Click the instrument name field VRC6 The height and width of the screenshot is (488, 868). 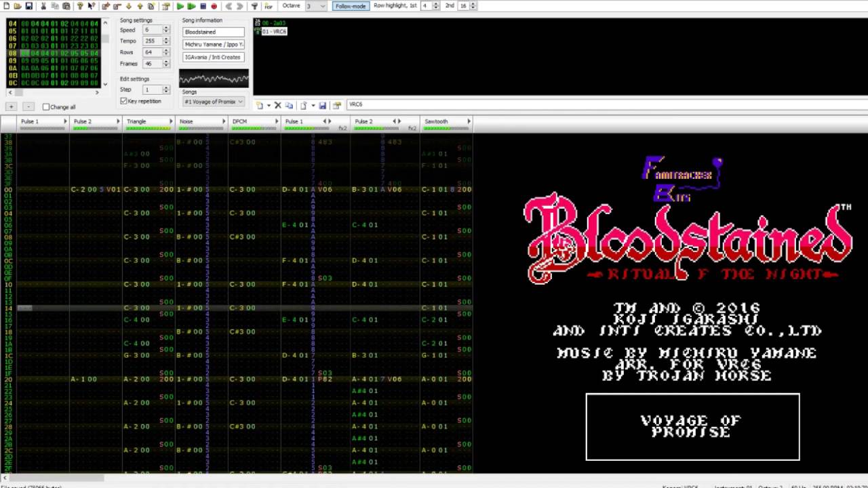pyautogui.click(x=607, y=104)
